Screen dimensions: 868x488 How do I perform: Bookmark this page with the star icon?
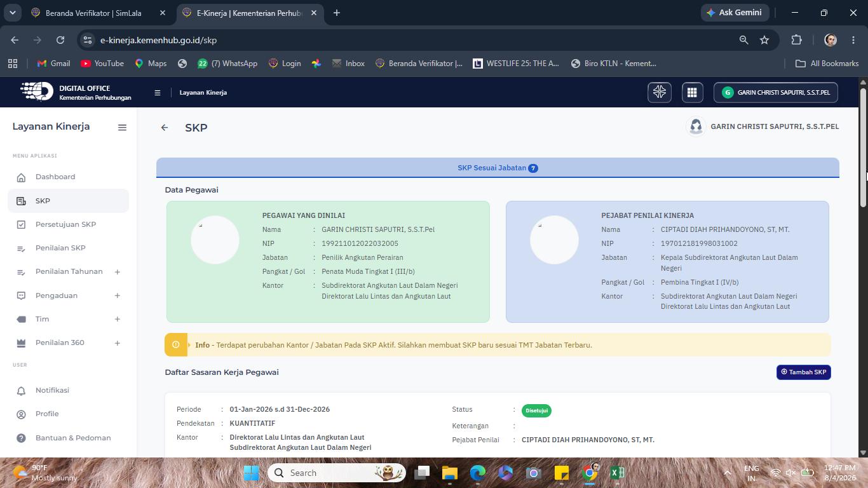click(x=764, y=40)
